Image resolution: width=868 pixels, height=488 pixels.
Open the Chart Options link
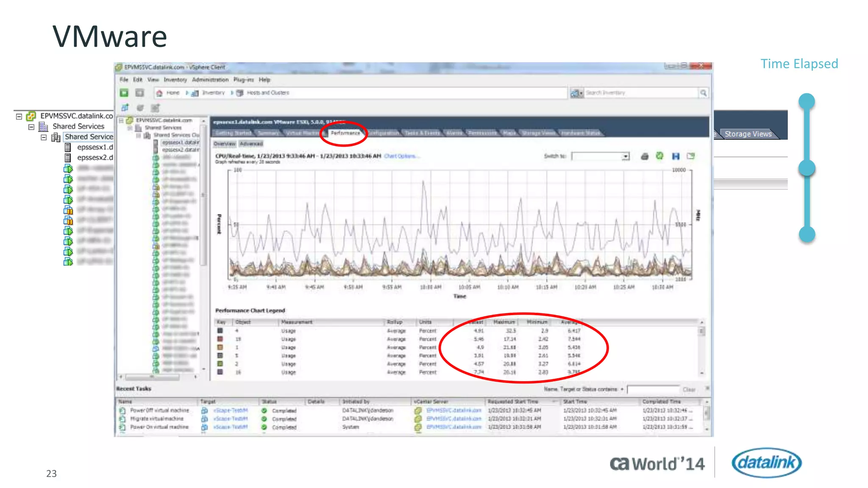pyautogui.click(x=401, y=156)
